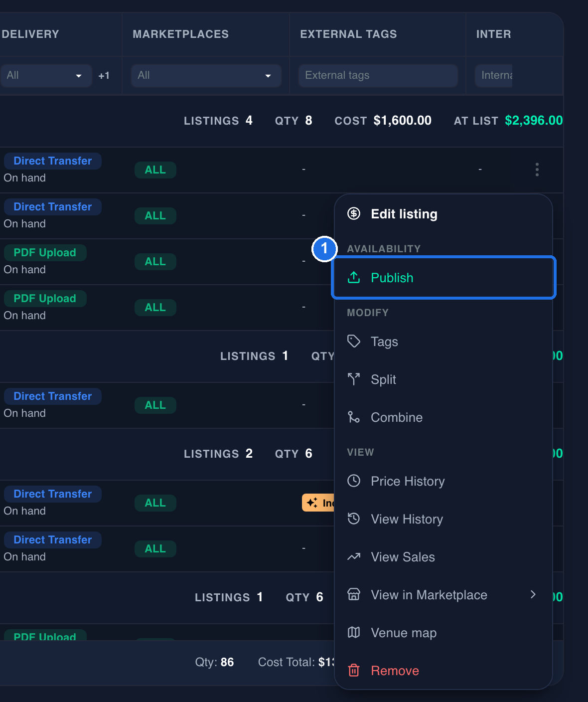Screen dimensions: 588x702
Task: Click the first row's Direct Transfer badge
Action: (53, 161)
